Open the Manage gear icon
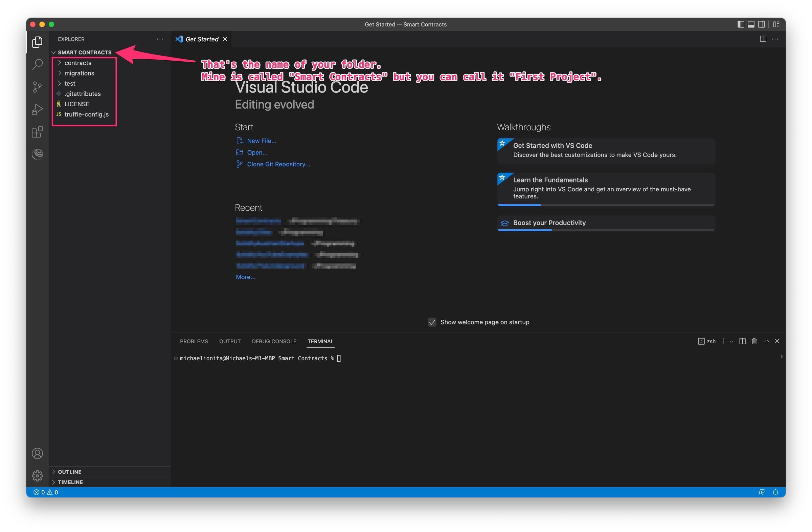Viewport: 812px width, 532px height. pos(37,476)
